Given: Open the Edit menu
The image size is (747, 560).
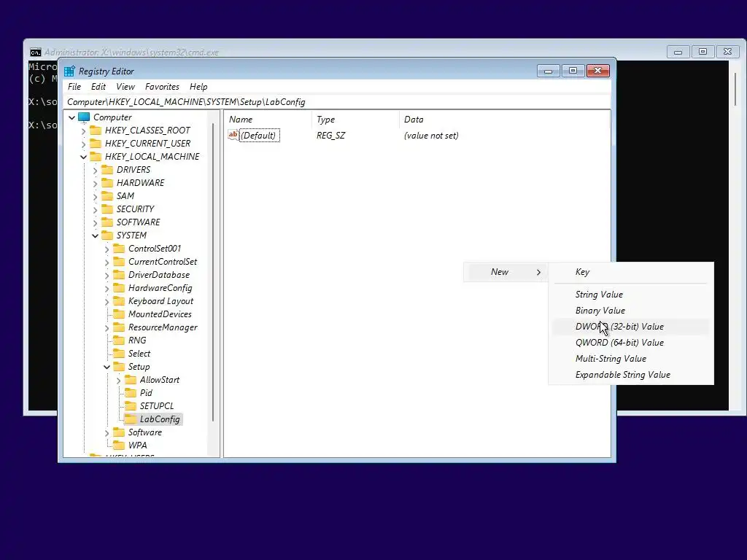Looking at the screenshot, I should (x=98, y=87).
